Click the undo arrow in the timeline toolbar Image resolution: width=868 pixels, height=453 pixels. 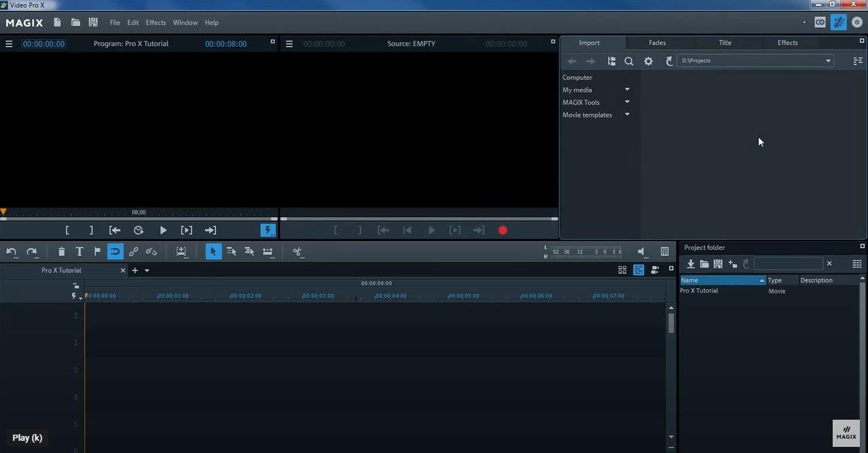point(12,252)
